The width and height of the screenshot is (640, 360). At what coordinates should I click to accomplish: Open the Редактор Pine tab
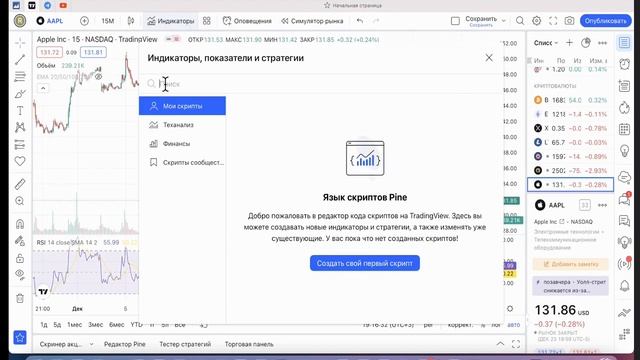[124, 344]
